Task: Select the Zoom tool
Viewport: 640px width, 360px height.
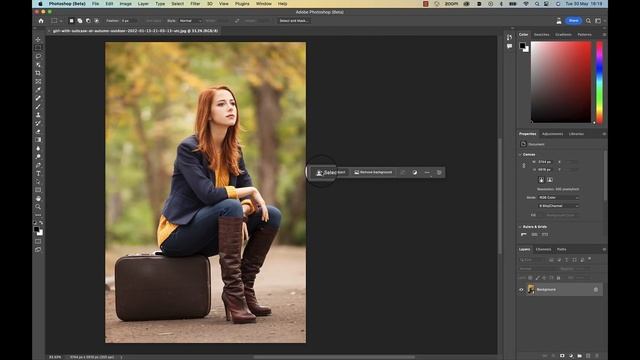Action: coord(38,207)
